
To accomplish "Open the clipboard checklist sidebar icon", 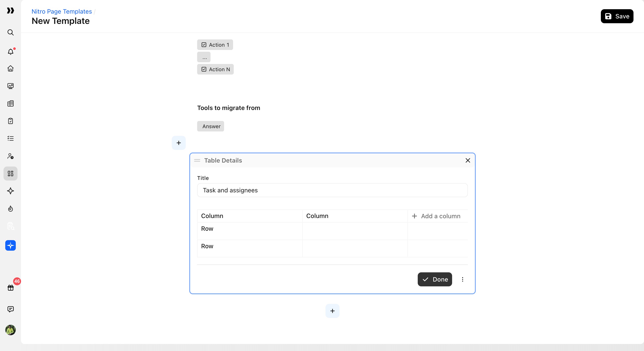I will (x=11, y=121).
